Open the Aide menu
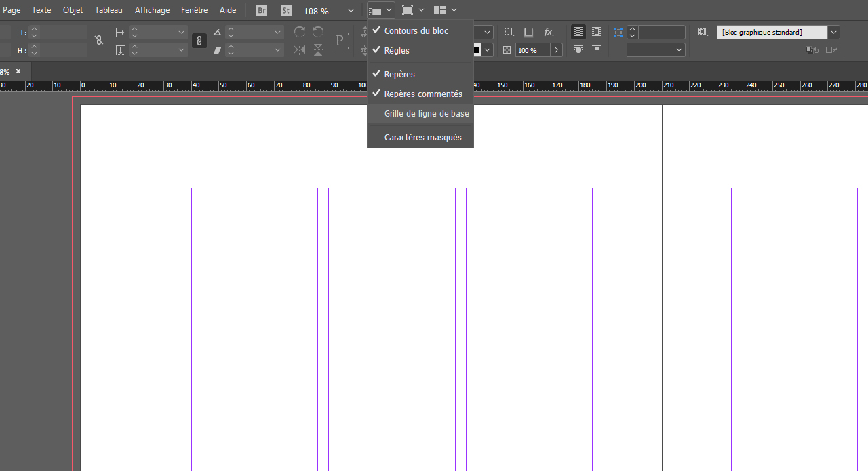The image size is (868, 471). [x=228, y=10]
